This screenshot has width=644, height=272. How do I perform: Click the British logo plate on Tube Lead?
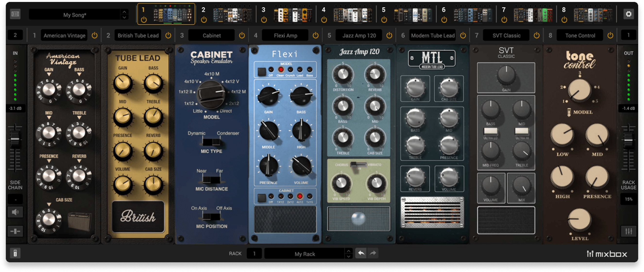pos(138,216)
